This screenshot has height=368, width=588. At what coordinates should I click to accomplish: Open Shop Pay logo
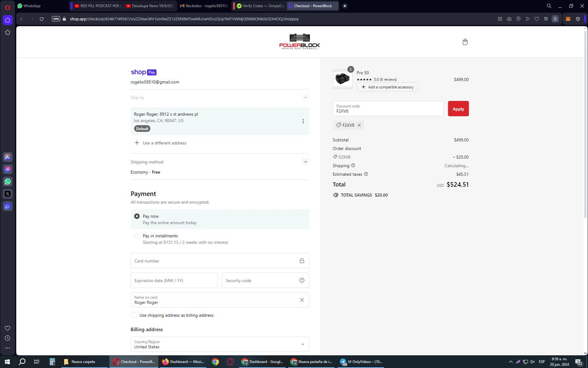point(143,72)
